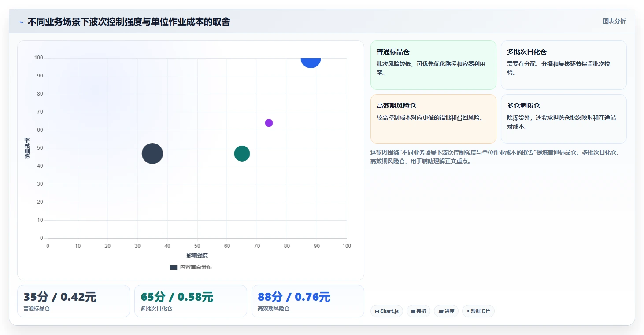The height and width of the screenshot is (335, 644).
Task: Select the small purple bubble at x=74
Action: [x=269, y=123]
